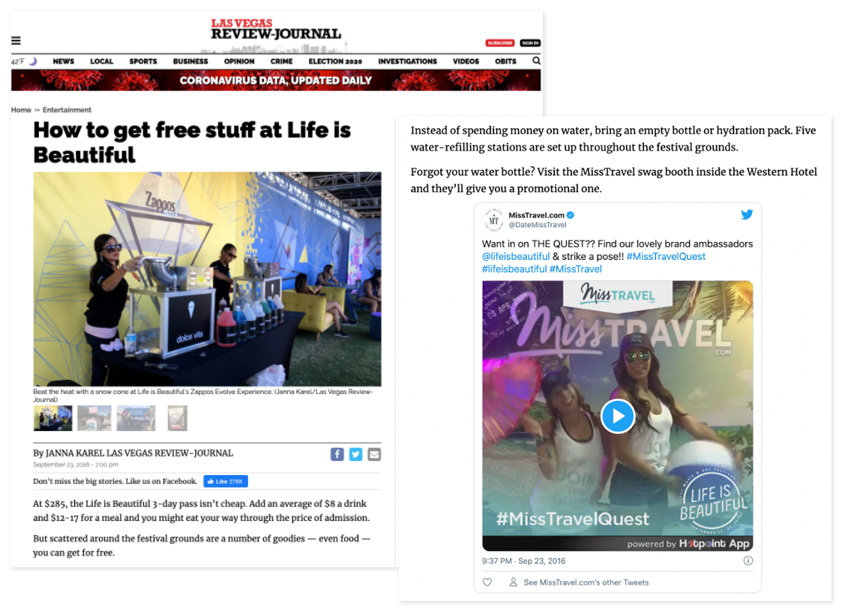Image resolution: width=842 pixels, height=616 pixels.
Task: Open the hamburger menu icon
Action: tap(16, 40)
